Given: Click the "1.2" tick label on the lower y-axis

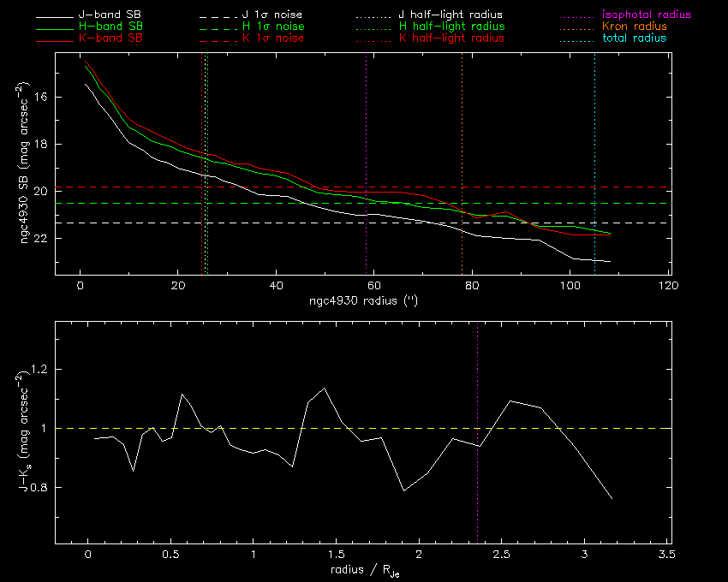Looking at the screenshot, I should 39,370.
